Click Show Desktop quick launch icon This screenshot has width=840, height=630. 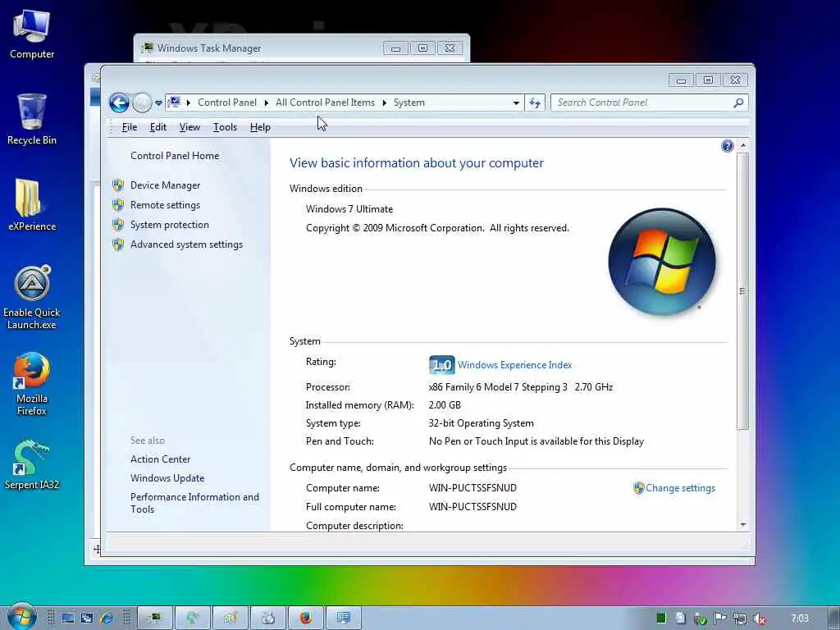[67, 619]
